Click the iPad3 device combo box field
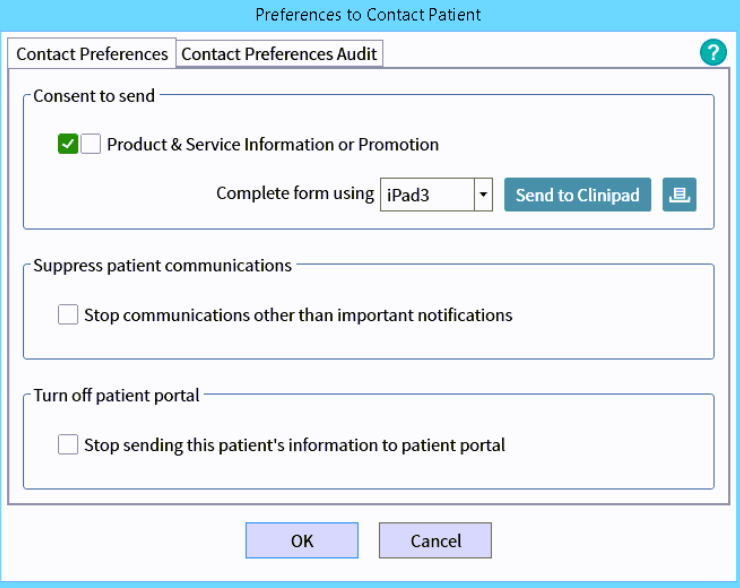 [x=427, y=195]
